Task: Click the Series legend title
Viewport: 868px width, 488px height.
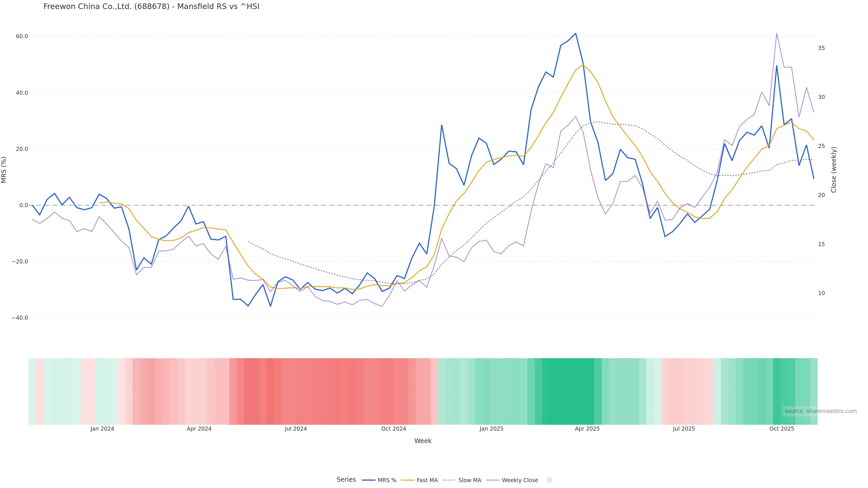Action: (346, 480)
